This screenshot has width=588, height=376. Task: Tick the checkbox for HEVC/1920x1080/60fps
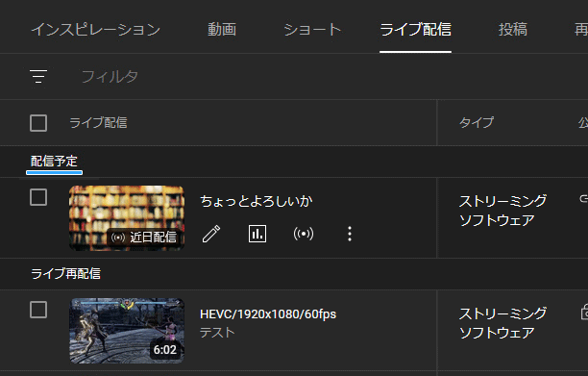click(x=38, y=310)
